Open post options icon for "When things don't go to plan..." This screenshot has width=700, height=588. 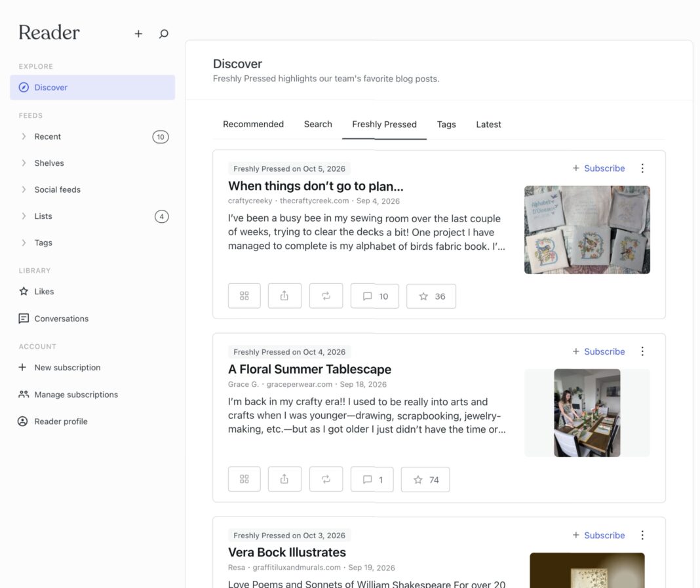pos(244,296)
